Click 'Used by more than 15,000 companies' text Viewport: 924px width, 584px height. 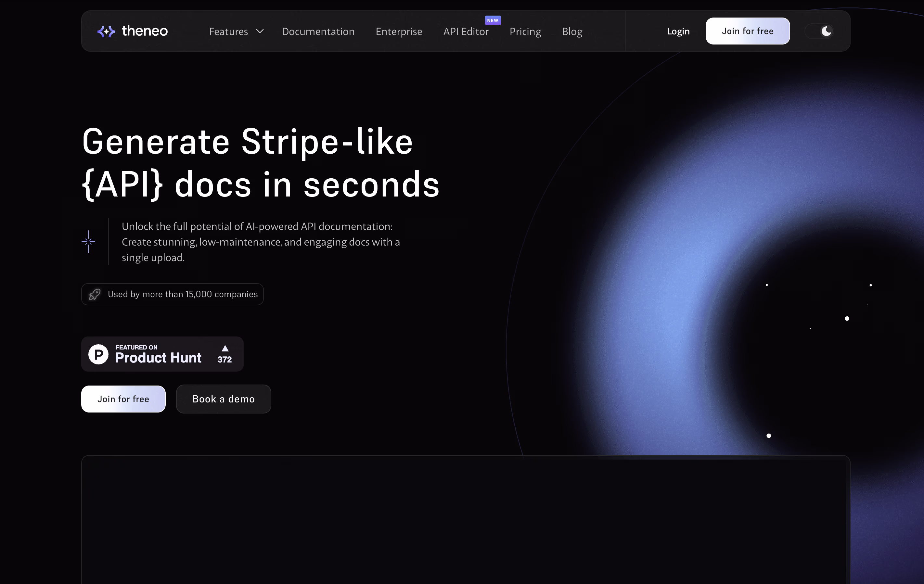point(183,294)
